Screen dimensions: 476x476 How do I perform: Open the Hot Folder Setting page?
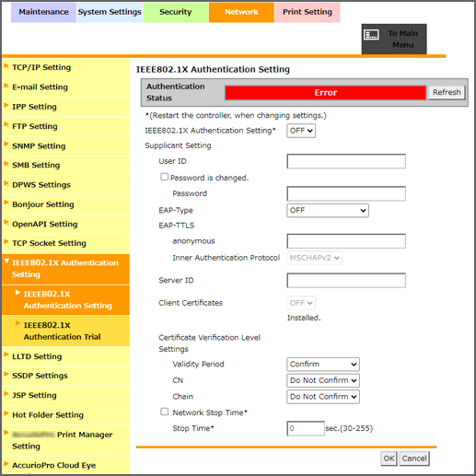pyautogui.click(x=48, y=415)
